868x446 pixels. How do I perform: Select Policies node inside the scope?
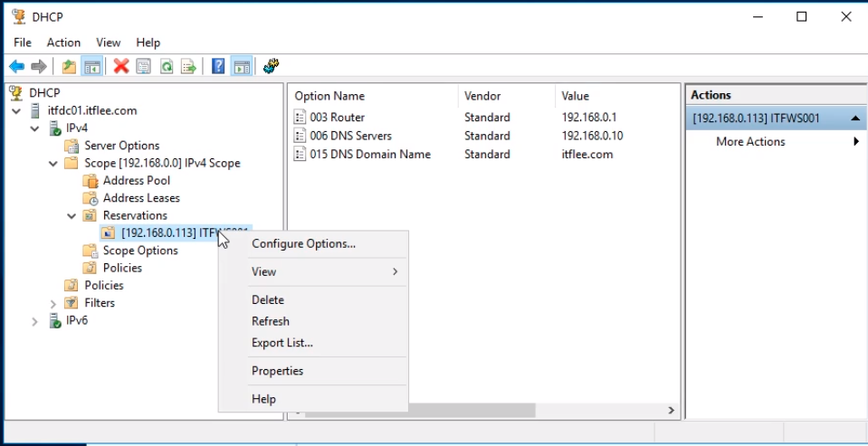122,268
